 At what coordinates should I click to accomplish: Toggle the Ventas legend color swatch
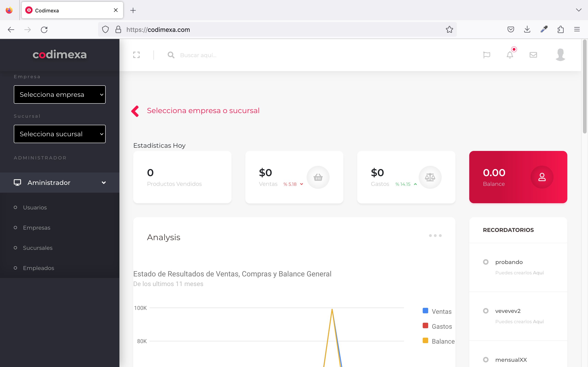coord(425,311)
